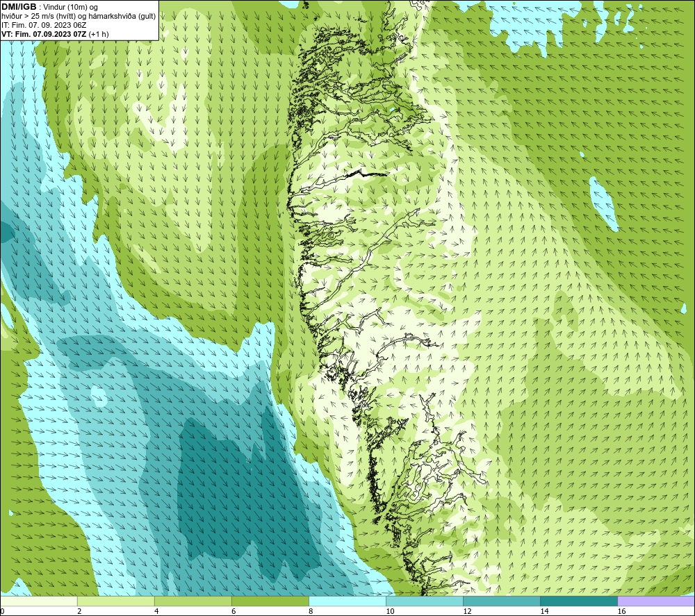695x616 pixels.
Task: Click the 'DMI/IGB : Vindur (10m) og' title line
Action: click(x=49, y=7)
